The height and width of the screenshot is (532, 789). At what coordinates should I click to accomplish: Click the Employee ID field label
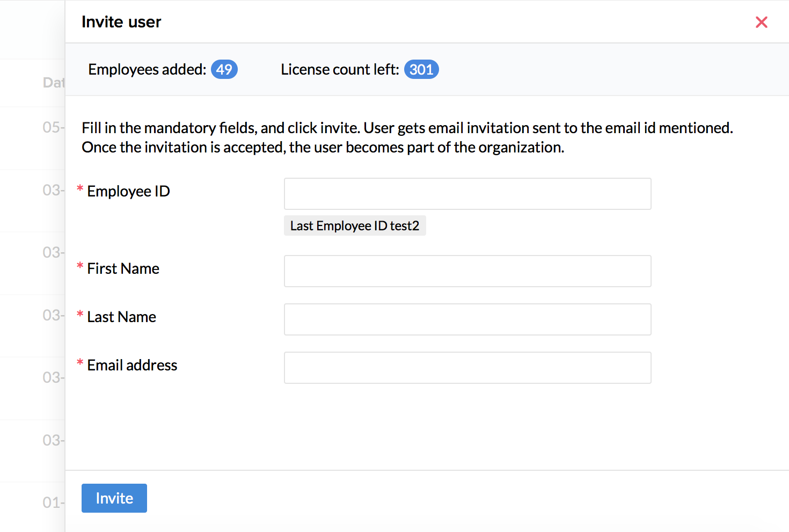pyautogui.click(x=128, y=192)
